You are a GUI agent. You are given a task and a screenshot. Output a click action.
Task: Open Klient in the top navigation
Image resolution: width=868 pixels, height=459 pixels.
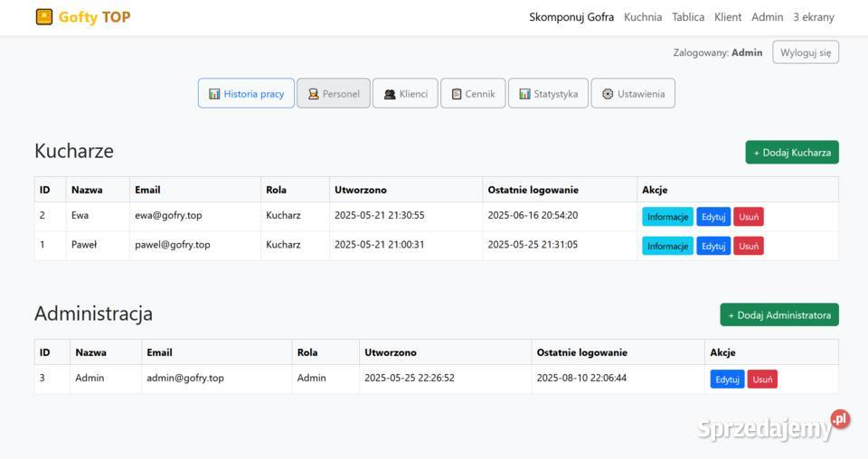(727, 17)
